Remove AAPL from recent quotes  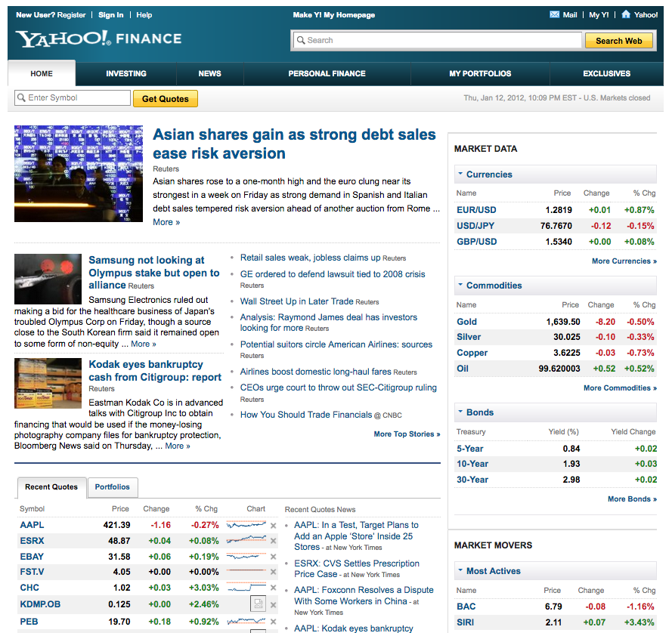click(x=274, y=526)
